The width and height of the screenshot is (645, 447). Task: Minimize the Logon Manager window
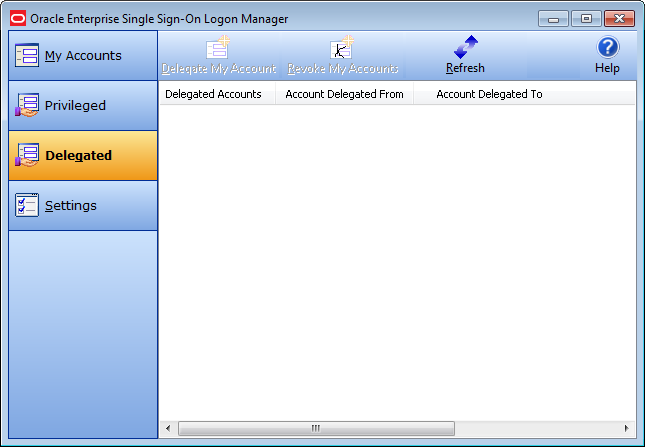tap(553, 19)
